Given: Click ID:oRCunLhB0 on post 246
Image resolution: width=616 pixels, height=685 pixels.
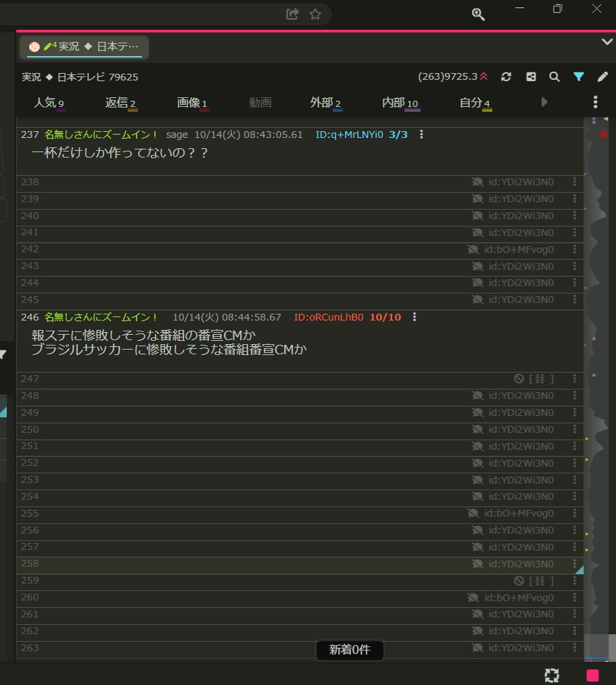Looking at the screenshot, I should tap(329, 317).
